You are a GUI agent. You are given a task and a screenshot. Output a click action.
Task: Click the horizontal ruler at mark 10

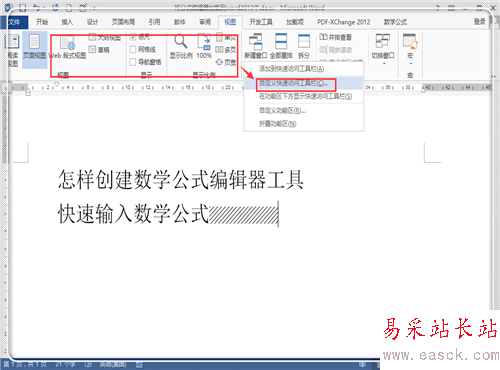128,87
